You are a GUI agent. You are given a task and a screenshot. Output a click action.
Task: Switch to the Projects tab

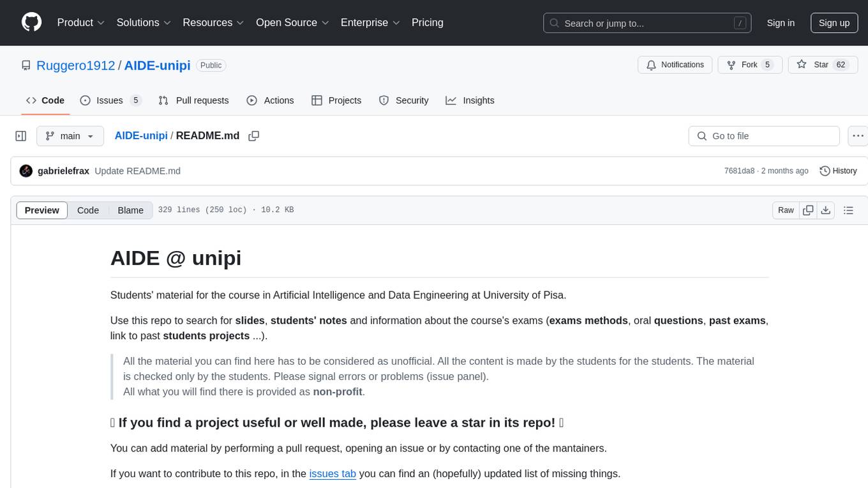[336, 100]
